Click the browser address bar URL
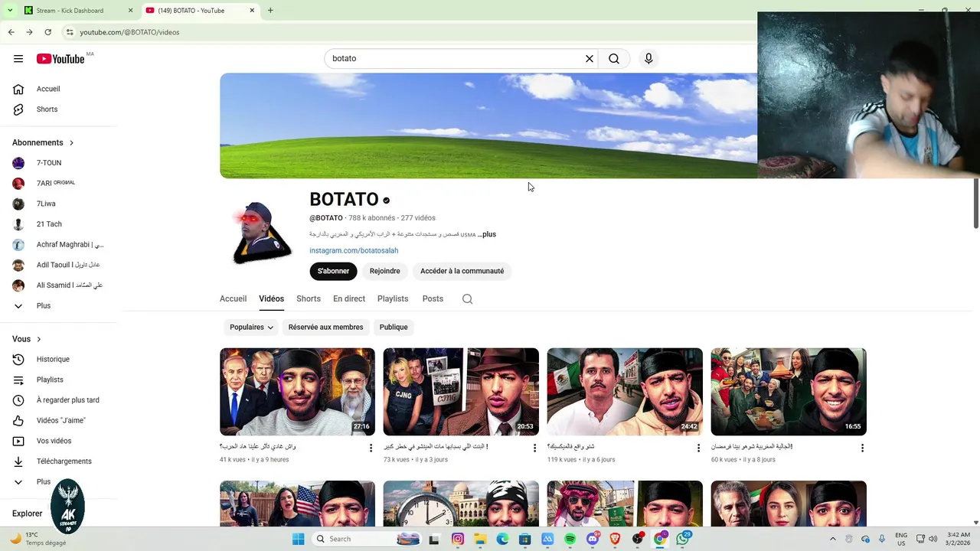Screen dimensions: 980x551 click(129, 32)
